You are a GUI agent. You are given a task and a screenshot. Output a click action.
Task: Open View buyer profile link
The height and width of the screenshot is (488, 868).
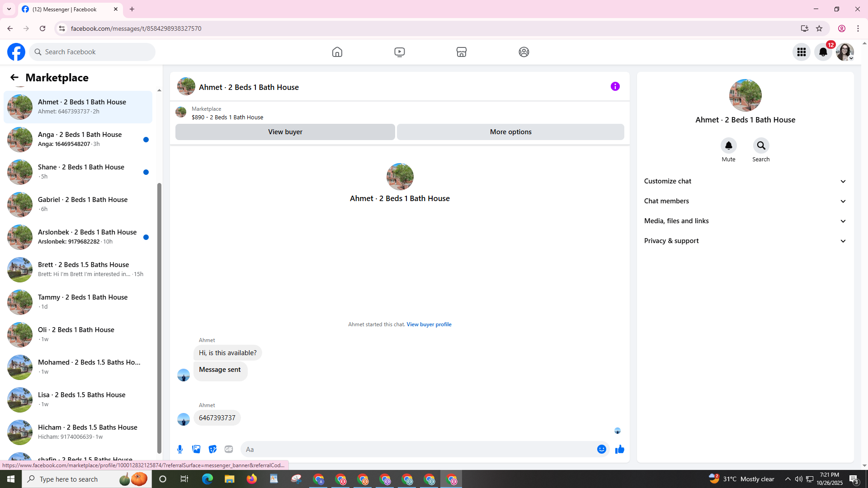click(x=429, y=324)
